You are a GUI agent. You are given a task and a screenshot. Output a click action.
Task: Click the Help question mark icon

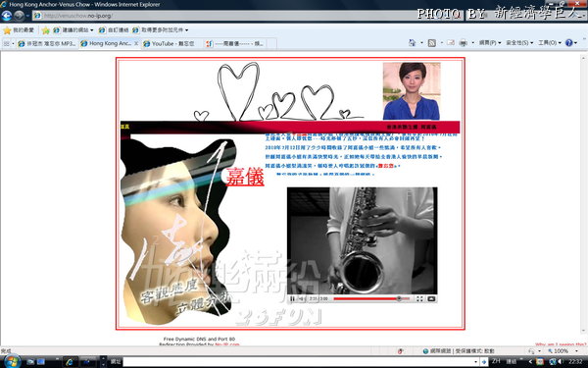point(568,43)
